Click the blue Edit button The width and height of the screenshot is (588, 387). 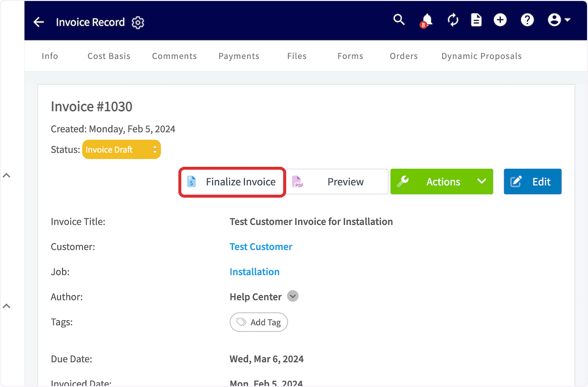click(533, 181)
